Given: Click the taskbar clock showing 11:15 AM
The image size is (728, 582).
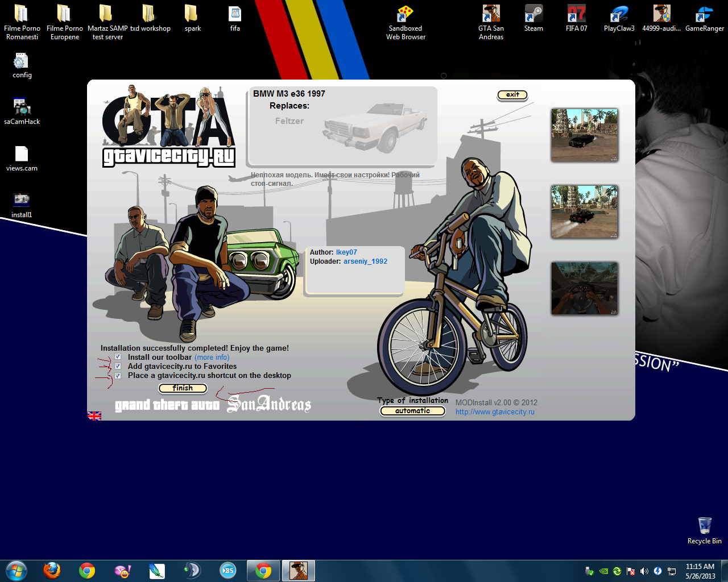Looking at the screenshot, I should tap(700, 571).
